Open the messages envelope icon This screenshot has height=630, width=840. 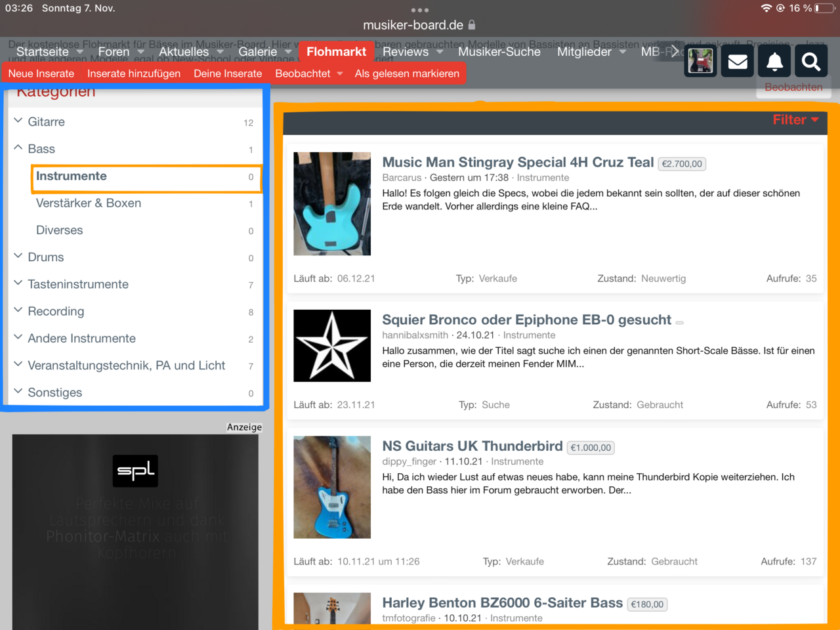pyautogui.click(x=738, y=62)
